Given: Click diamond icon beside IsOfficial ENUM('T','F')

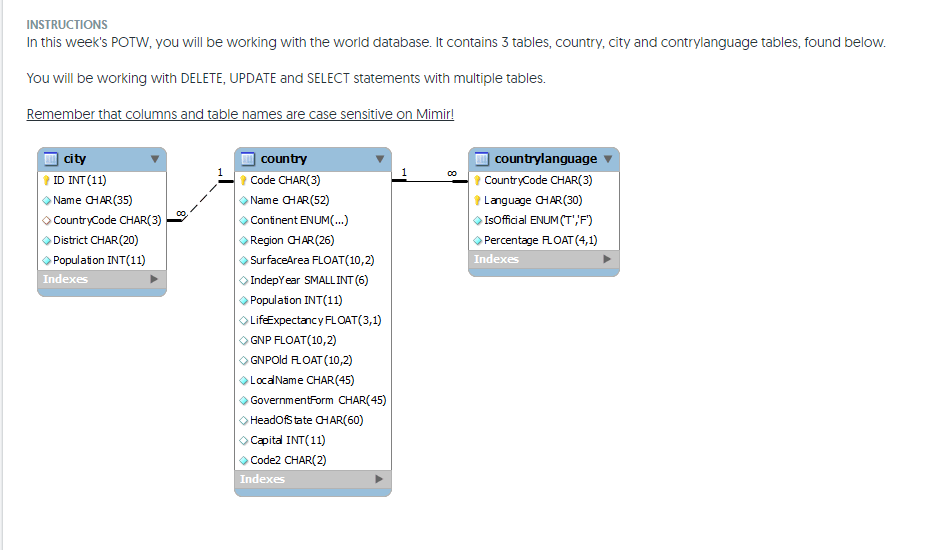Looking at the screenshot, I should click(x=478, y=221).
